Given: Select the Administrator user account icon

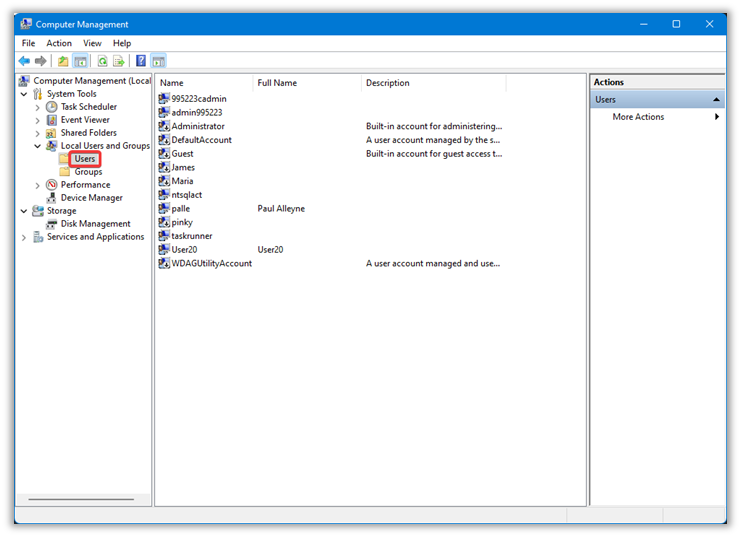Looking at the screenshot, I should click(x=164, y=127).
